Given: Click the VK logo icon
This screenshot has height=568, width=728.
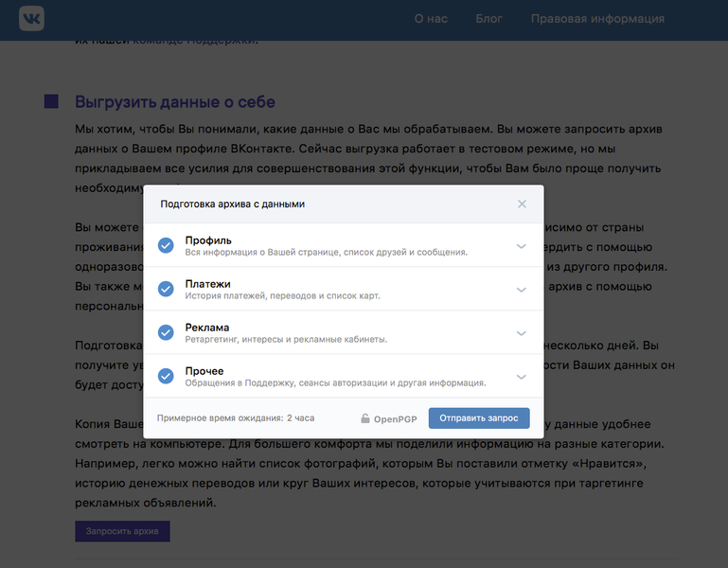Looking at the screenshot, I should tap(31, 19).
